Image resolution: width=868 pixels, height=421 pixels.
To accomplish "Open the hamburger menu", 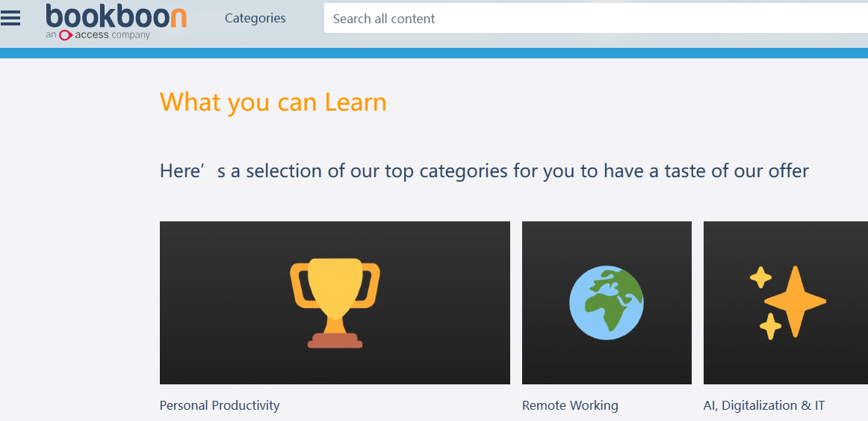I will tap(10, 18).
